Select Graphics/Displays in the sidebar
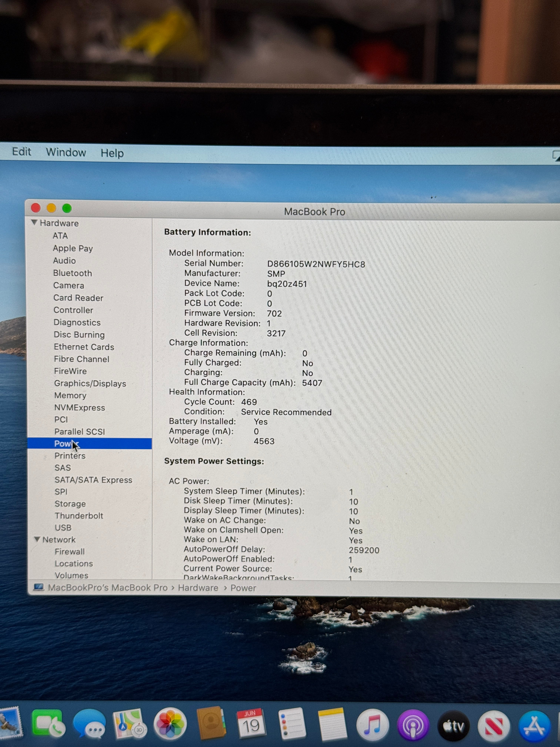The height and width of the screenshot is (747, 560). click(90, 383)
